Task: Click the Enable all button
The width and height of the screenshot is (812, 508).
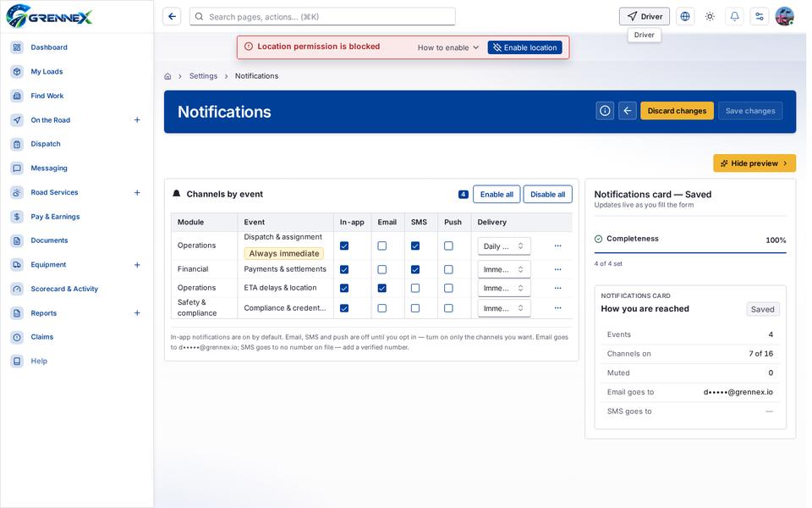Action: (497, 195)
